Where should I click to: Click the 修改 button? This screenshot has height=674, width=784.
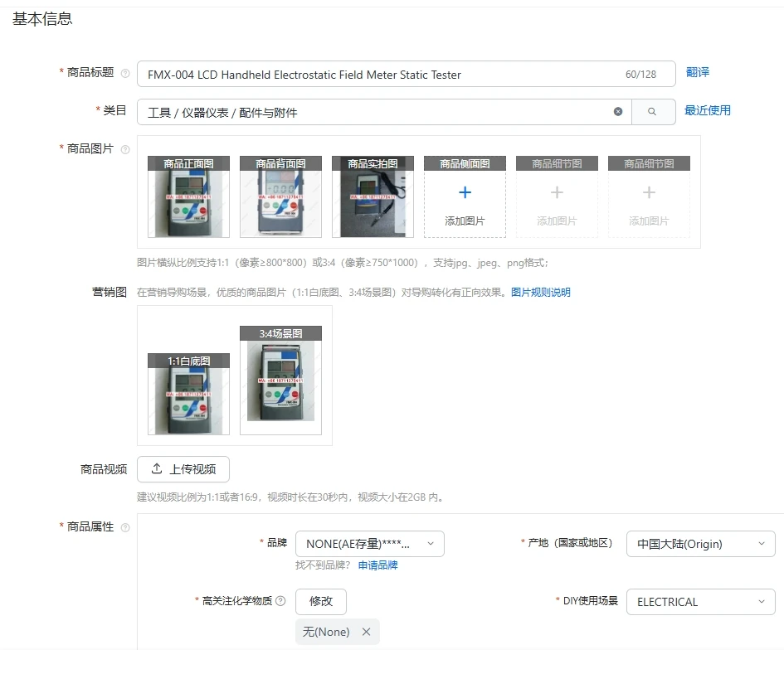click(321, 602)
